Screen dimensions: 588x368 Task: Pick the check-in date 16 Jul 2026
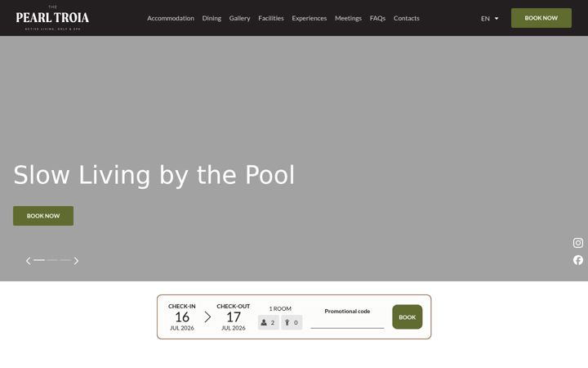[x=182, y=317]
